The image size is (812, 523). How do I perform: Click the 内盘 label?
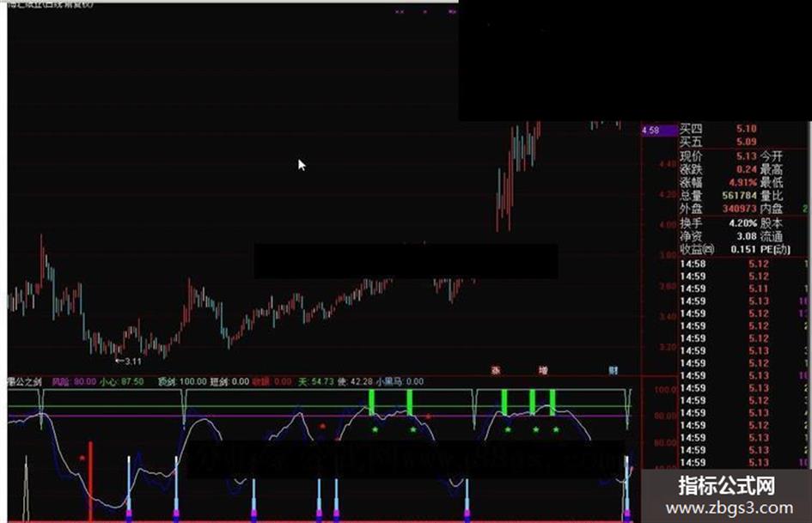772,209
